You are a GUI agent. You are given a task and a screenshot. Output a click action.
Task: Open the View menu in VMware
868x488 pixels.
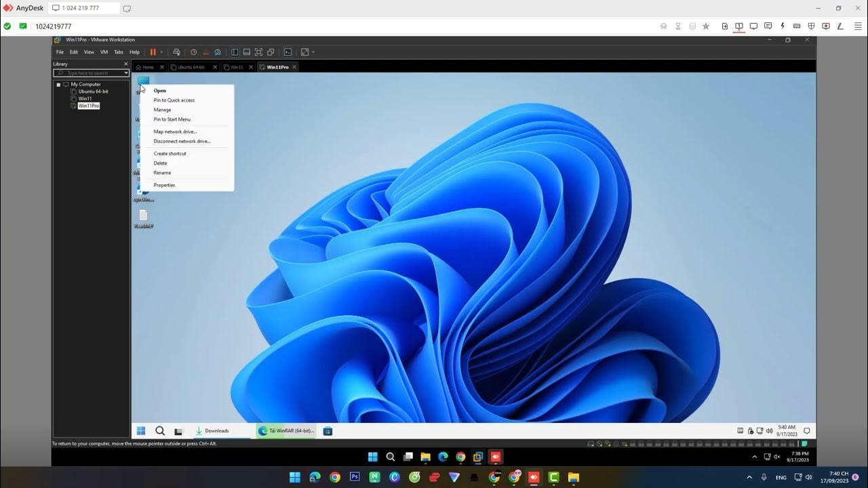[x=89, y=52]
